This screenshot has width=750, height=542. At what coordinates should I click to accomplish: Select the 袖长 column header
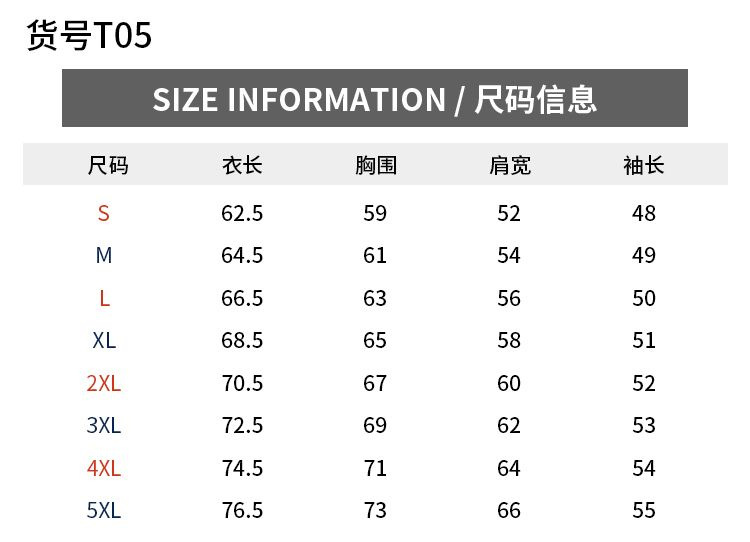pyautogui.click(x=643, y=165)
